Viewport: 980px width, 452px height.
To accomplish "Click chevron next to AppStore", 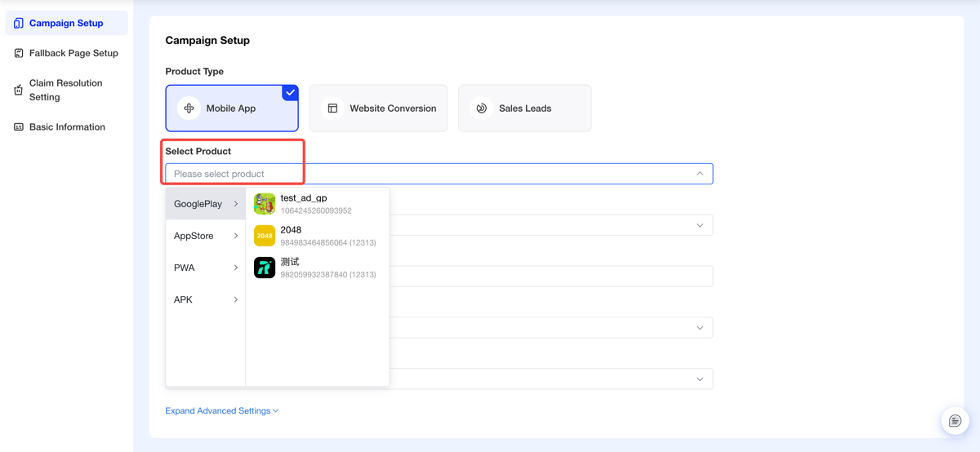I will [236, 236].
